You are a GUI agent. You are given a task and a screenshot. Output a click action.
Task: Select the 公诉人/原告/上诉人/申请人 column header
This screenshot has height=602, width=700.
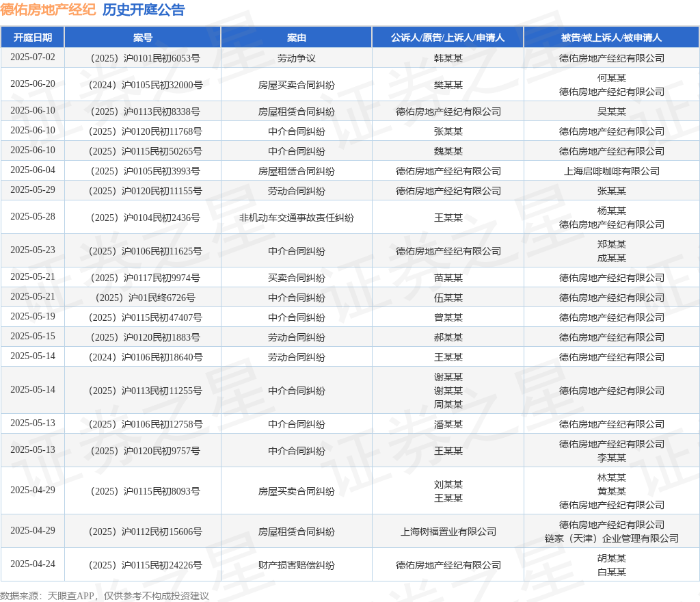[448, 38]
